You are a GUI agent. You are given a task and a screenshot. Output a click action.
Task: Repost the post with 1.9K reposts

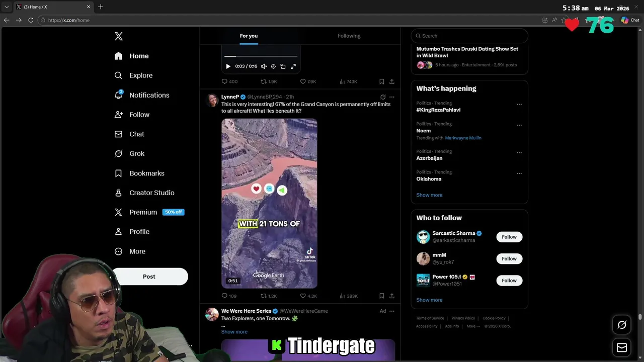(269, 81)
